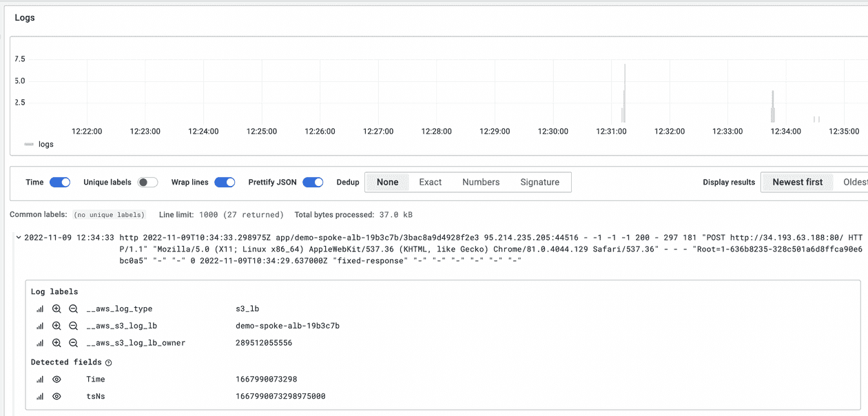Filter out the __aws_log_type value
This screenshot has height=416, width=868.
click(74, 309)
